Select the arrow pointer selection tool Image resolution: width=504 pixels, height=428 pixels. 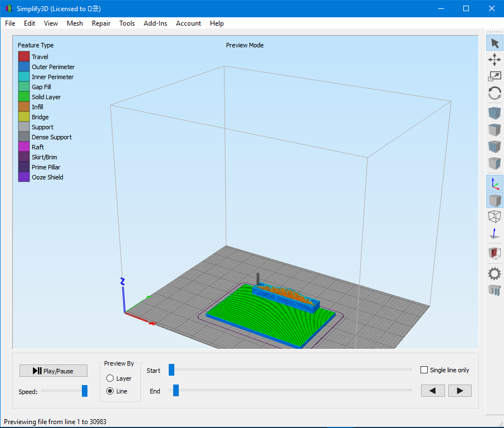[x=495, y=43]
